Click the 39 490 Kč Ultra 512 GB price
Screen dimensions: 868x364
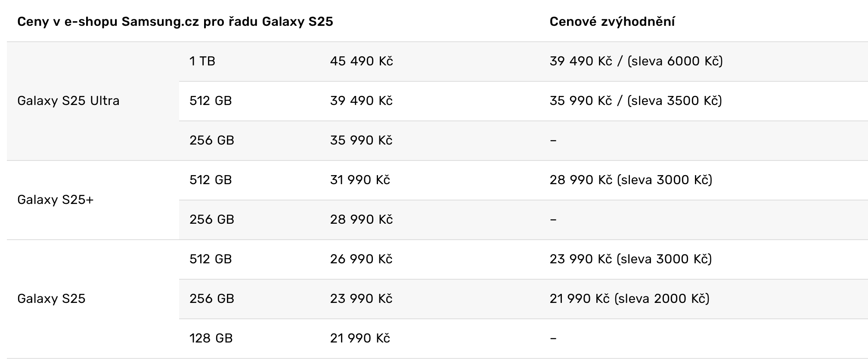click(361, 101)
